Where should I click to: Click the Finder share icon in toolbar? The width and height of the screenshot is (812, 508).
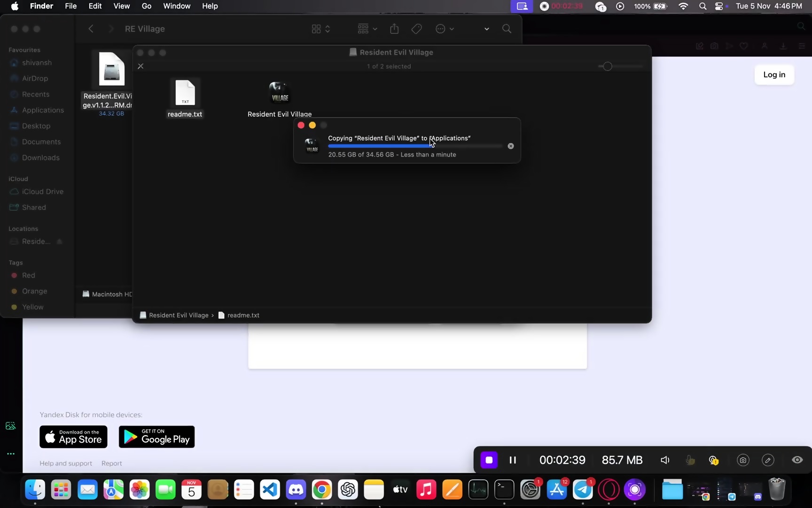click(x=394, y=29)
